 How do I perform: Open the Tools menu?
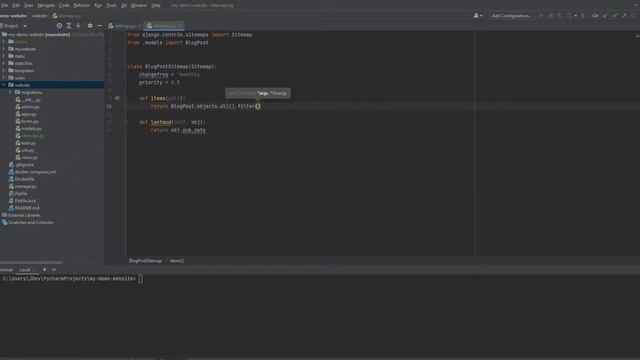pos(111,6)
